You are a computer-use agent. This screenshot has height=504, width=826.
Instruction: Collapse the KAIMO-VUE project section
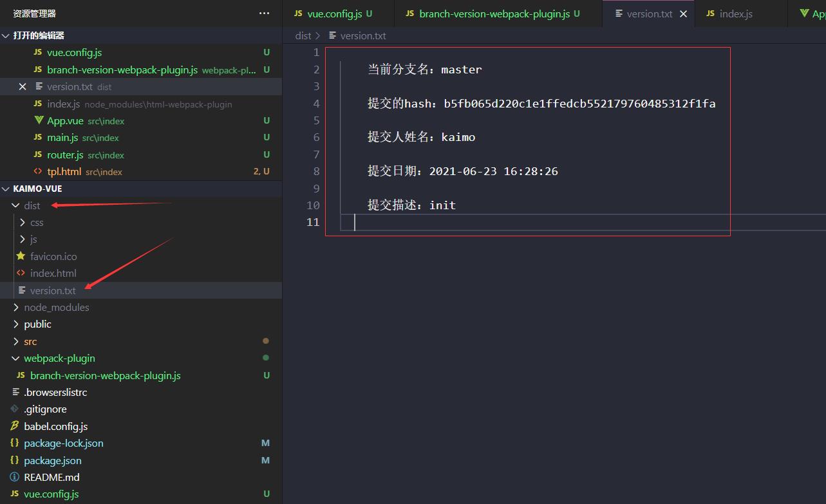coord(6,189)
